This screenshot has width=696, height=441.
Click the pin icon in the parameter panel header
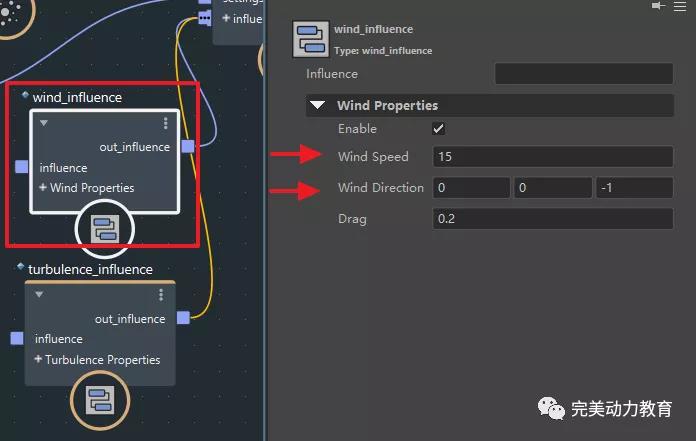[657, 6]
